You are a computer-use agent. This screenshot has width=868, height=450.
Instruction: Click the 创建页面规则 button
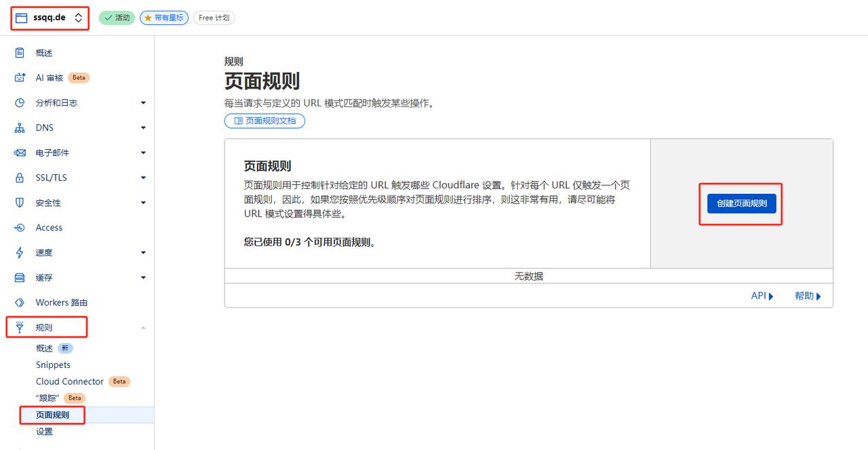[741, 203]
